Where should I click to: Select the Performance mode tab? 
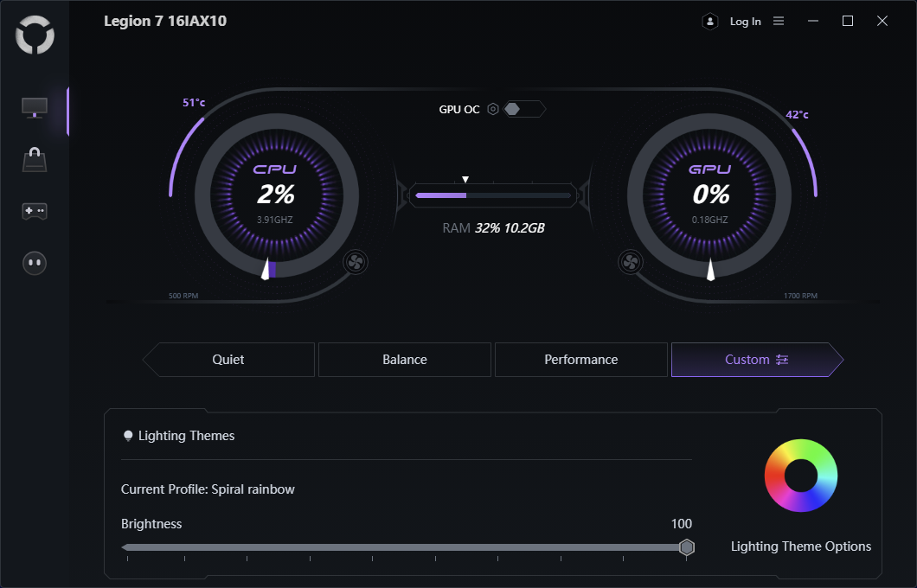pos(581,360)
